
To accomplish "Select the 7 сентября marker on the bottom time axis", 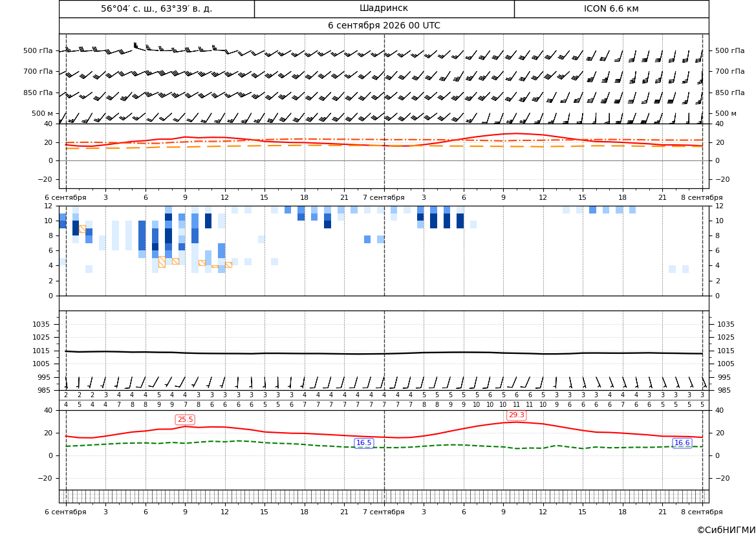I will 383,512.
